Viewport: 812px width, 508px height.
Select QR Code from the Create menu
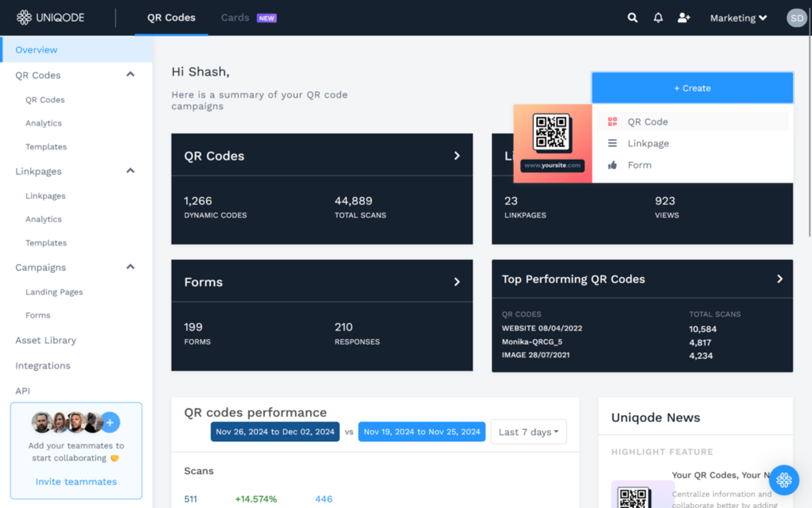click(693, 122)
